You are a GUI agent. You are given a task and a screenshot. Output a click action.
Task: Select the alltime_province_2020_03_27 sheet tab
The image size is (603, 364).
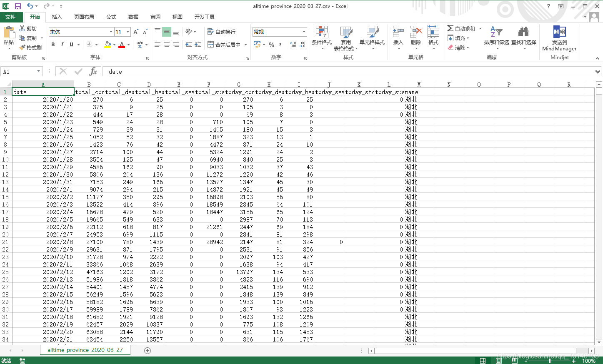85,350
